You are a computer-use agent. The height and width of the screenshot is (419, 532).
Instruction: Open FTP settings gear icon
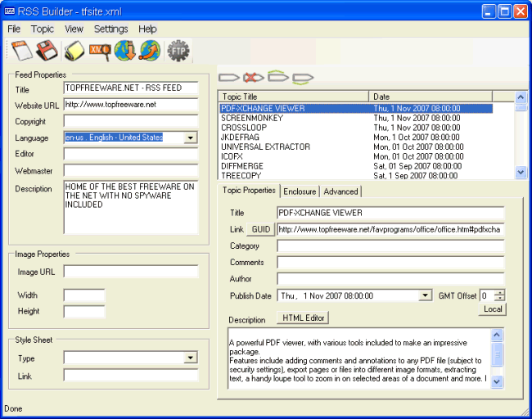178,51
